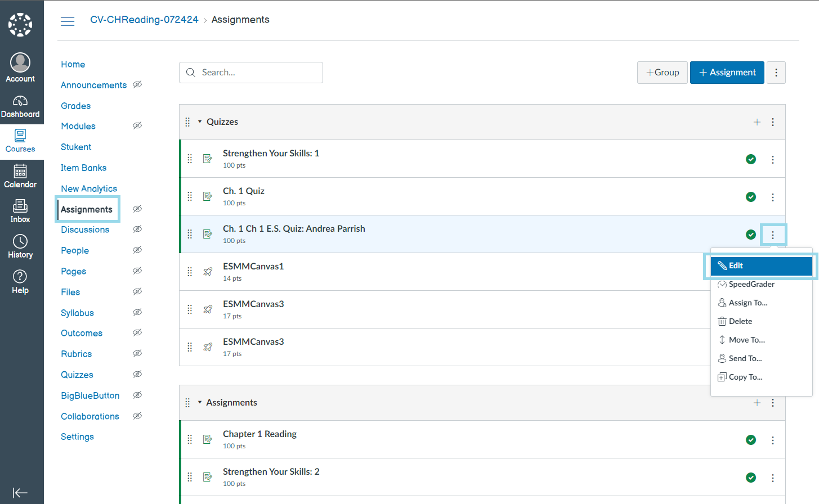Open Quizzes group options kebab menu

click(x=773, y=122)
